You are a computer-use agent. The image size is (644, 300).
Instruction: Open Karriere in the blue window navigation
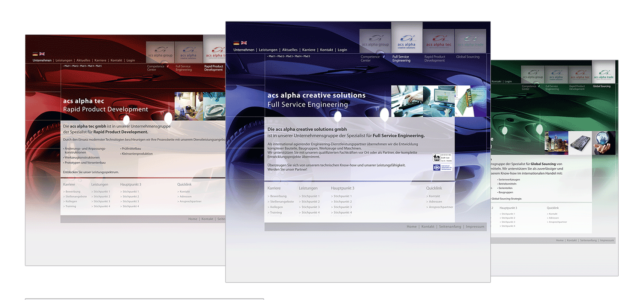point(309,50)
